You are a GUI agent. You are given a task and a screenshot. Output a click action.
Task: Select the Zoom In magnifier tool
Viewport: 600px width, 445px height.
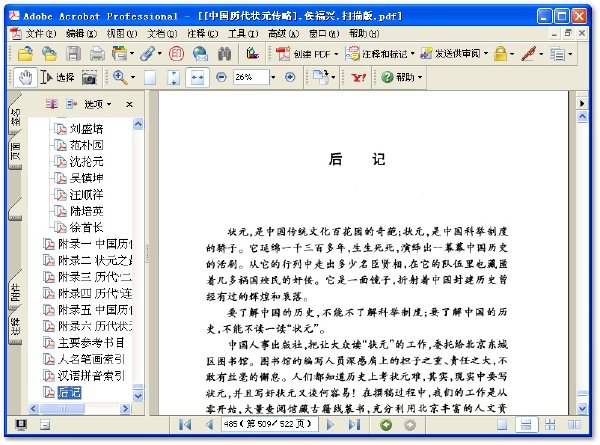[x=120, y=77]
